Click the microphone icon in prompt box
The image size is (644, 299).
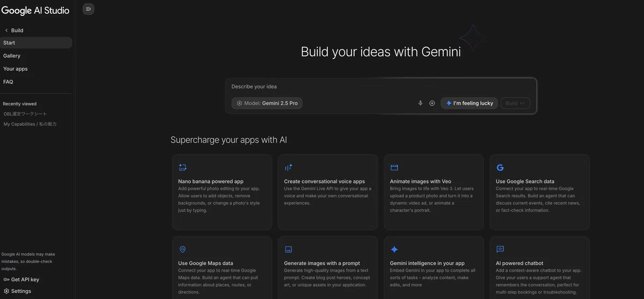click(x=420, y=103)
